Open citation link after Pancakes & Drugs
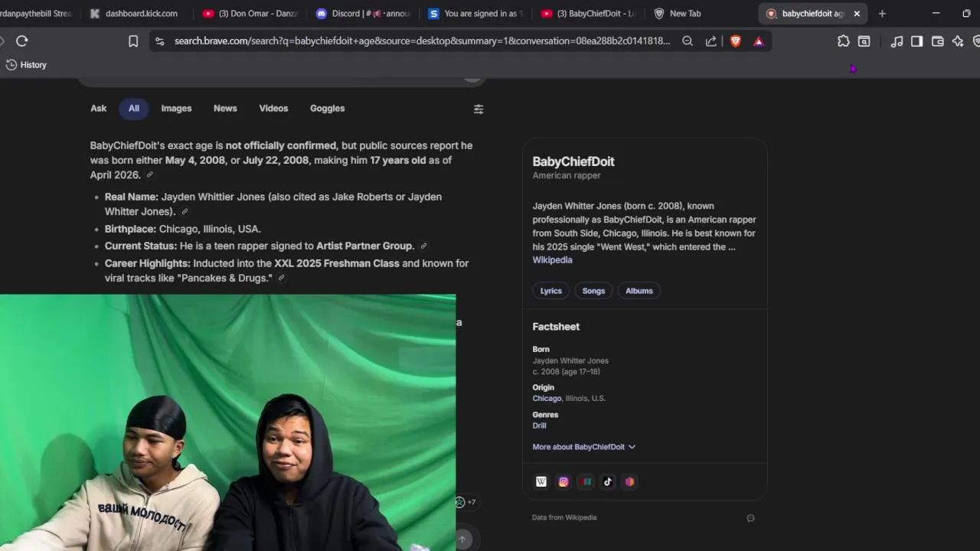The width and height of the screenshot is (980, 551). [x=281, y=279]
